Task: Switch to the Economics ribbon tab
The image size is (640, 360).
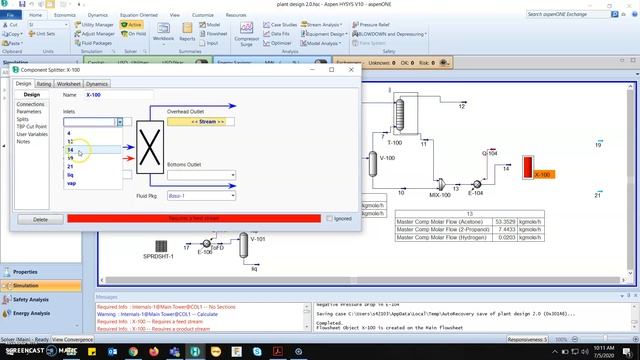Action: click(64, 15)
